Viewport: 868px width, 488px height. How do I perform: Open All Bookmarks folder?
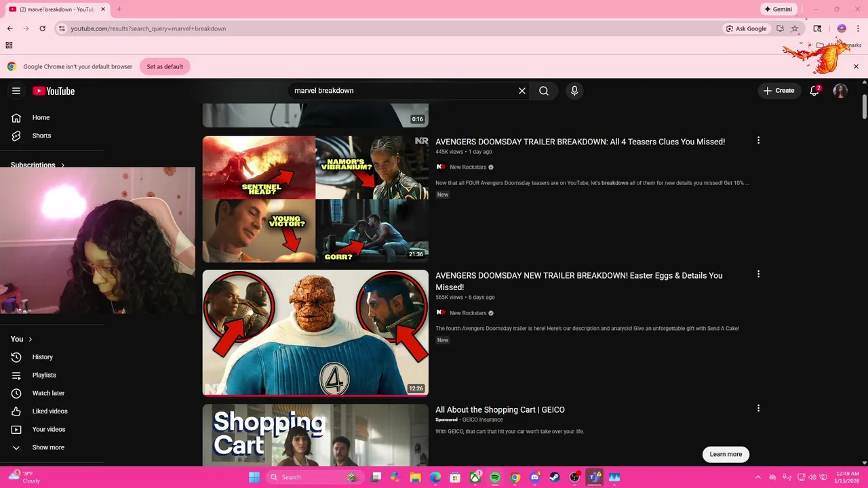[839, 45]
